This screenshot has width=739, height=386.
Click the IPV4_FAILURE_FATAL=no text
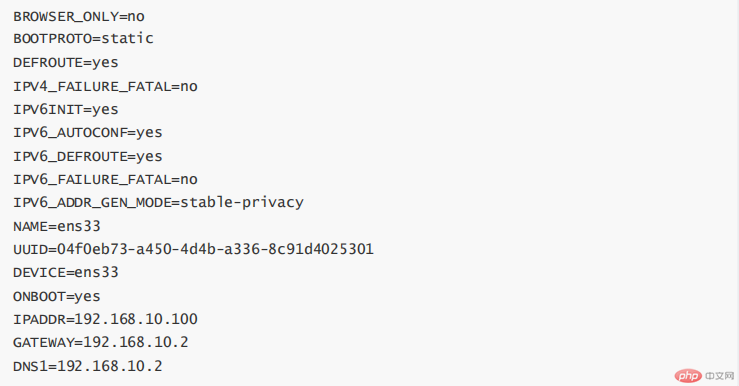point(105,87)
